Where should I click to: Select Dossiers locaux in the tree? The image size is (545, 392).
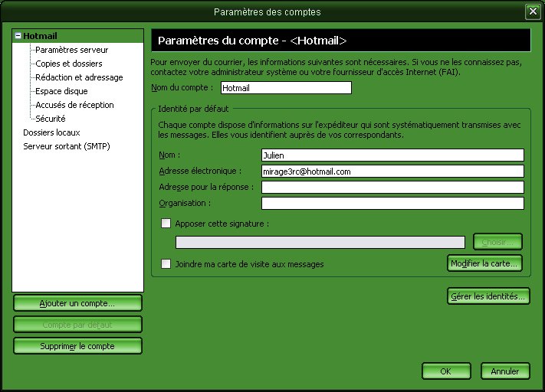(51, 132)
